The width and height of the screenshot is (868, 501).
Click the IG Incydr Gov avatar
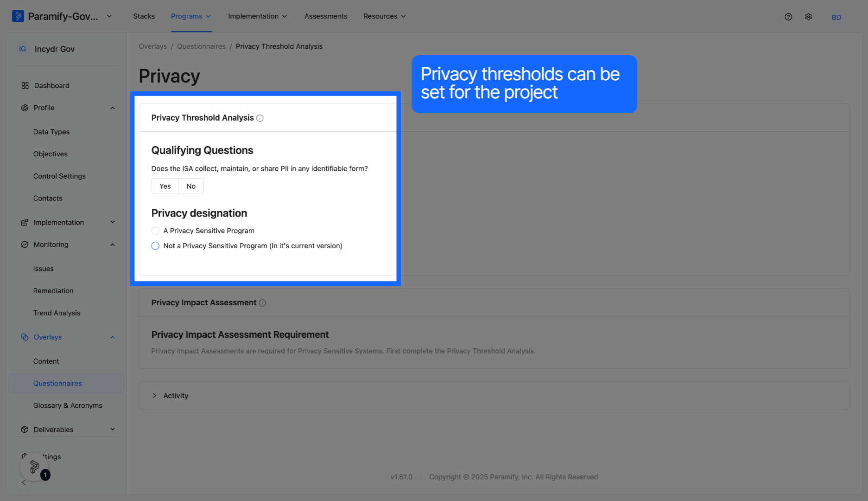(23, 49)
